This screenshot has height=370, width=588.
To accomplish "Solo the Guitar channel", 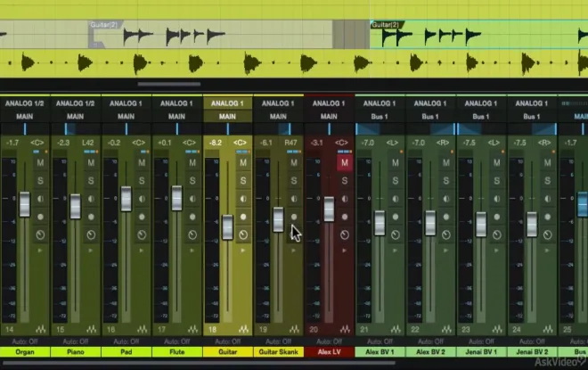I will coord(241,181).
